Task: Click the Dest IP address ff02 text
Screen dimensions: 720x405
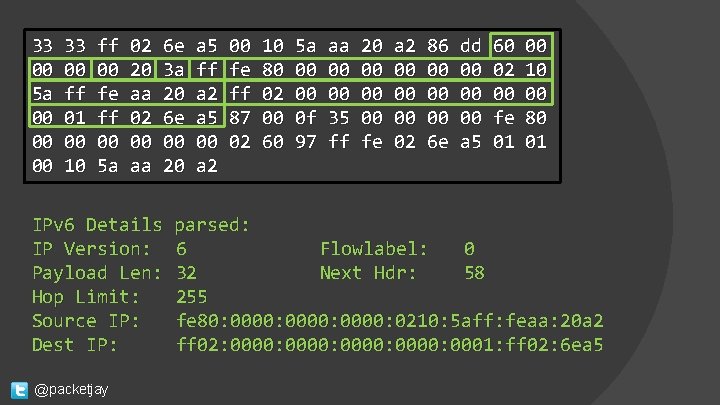Action: coord(390,344)
